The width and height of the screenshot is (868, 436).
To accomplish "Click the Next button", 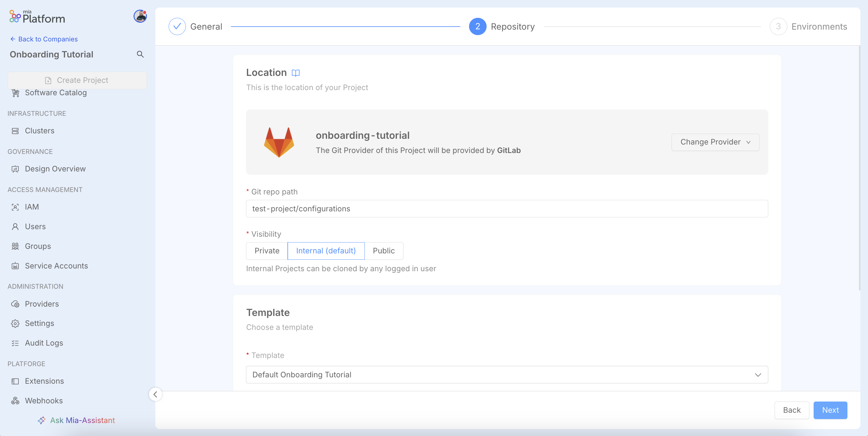I will pyautogui.click(x=830, y=410).
